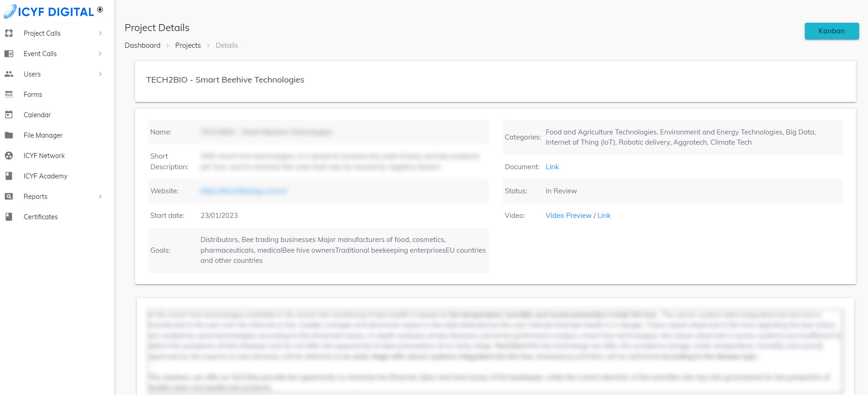Expand the Project Calls chevron
868x395 pixels.
coord(100,33)
